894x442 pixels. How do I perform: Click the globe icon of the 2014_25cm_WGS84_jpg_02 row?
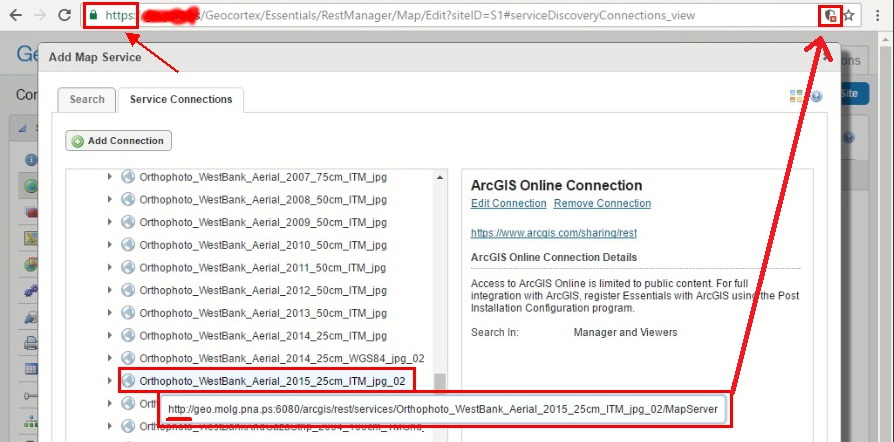tap(128, 358)
